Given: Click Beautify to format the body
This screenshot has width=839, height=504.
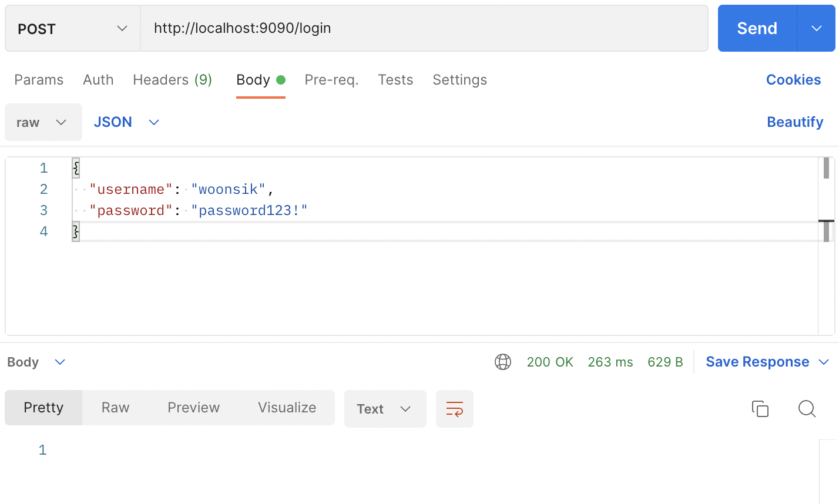Looking at the screenshot, I should click(x=795, y=122).
